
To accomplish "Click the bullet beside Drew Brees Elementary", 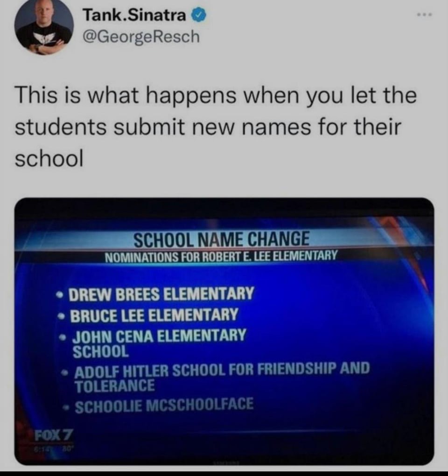I will point(61,294).
